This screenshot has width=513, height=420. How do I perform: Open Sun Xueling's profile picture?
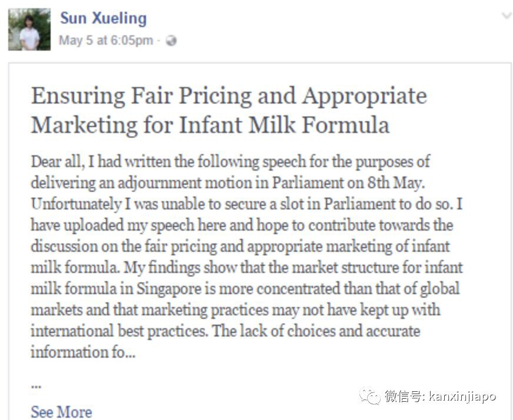coord(29,29)
